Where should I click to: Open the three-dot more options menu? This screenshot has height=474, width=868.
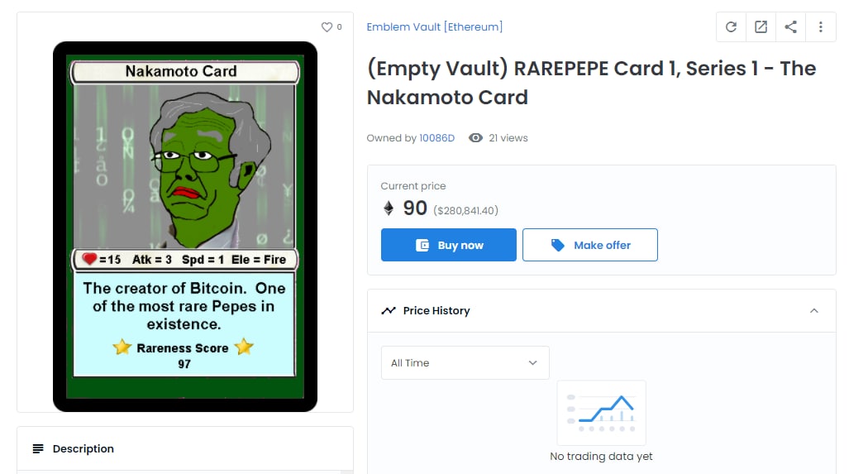[x=821, y=27]
